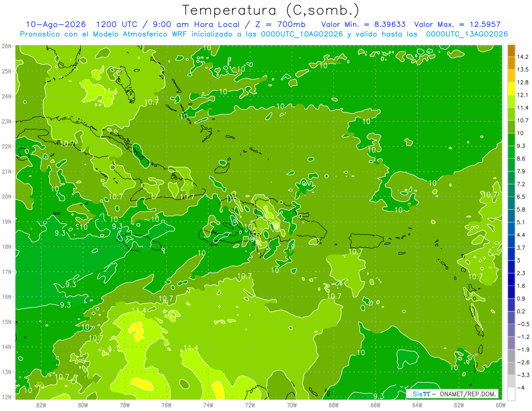532x411 pixels.
Task: Click the 'Valor Min. = 8.39633' readout
Action: coord(363,24)
